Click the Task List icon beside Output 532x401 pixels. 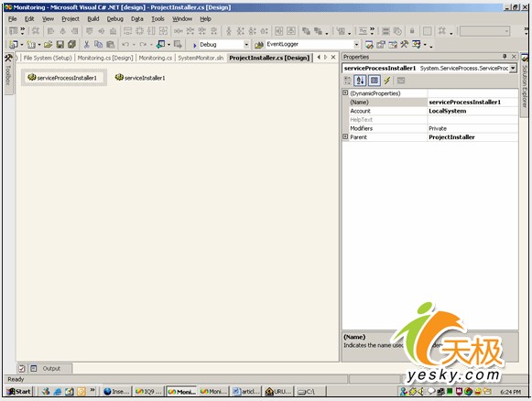(x=22, y=368)
